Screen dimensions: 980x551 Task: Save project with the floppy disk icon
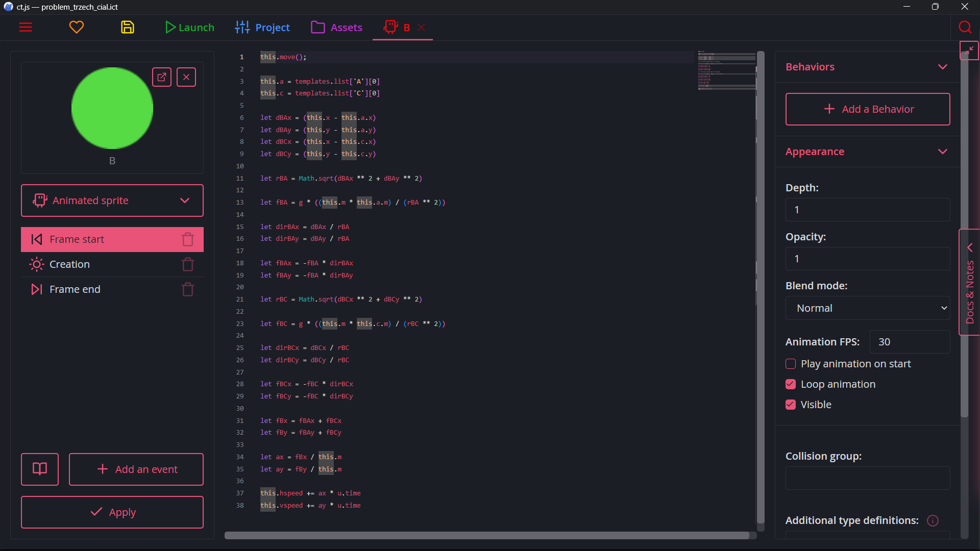tap(128, 28)
